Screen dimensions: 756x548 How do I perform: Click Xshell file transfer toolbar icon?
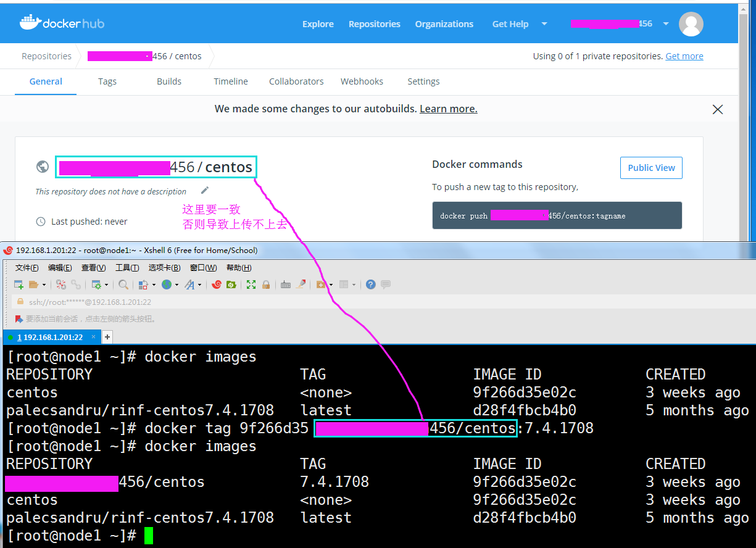click(x=143, y=284)
